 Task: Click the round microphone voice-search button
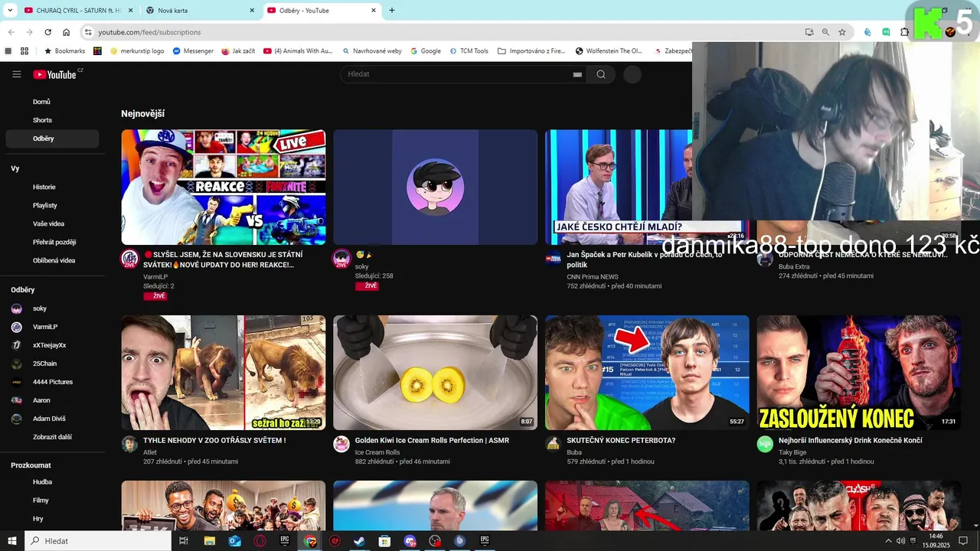click(x=632, y=74)
